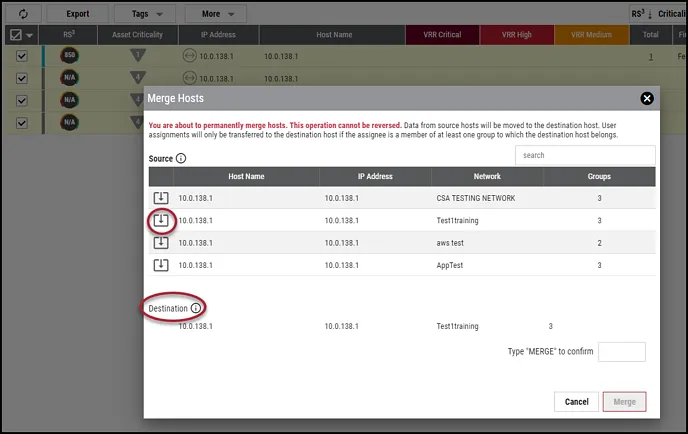Viewport: 688px width, 434px height.
Task: Click criticality 4 triangle icon in second row
Action: pos(138,77)
